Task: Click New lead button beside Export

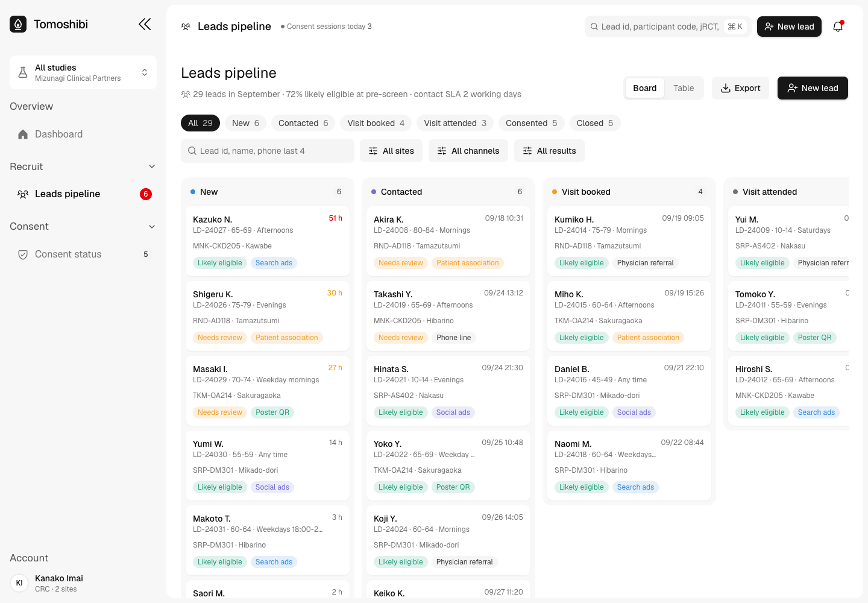Action: pyautogui.click(x=813, y=88)
